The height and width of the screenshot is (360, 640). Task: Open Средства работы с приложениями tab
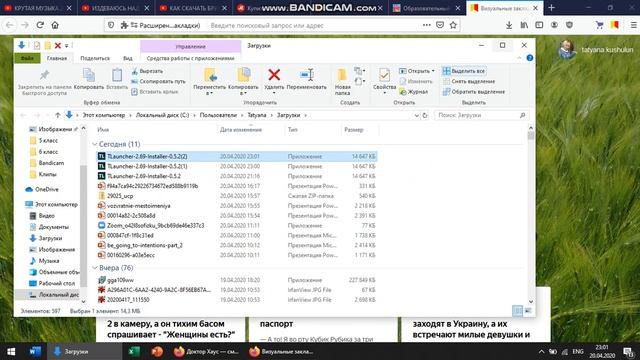click(191, 58)
